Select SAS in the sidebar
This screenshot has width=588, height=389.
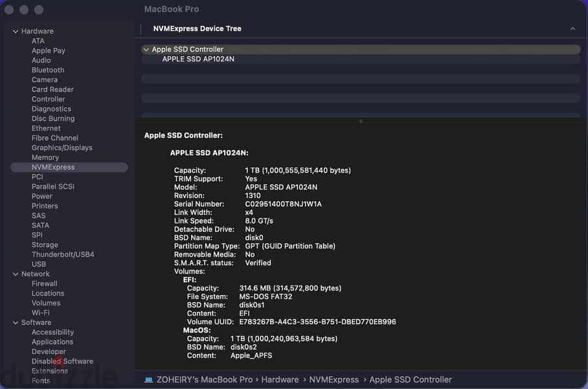pyautogui.click(x=39, y=216)
